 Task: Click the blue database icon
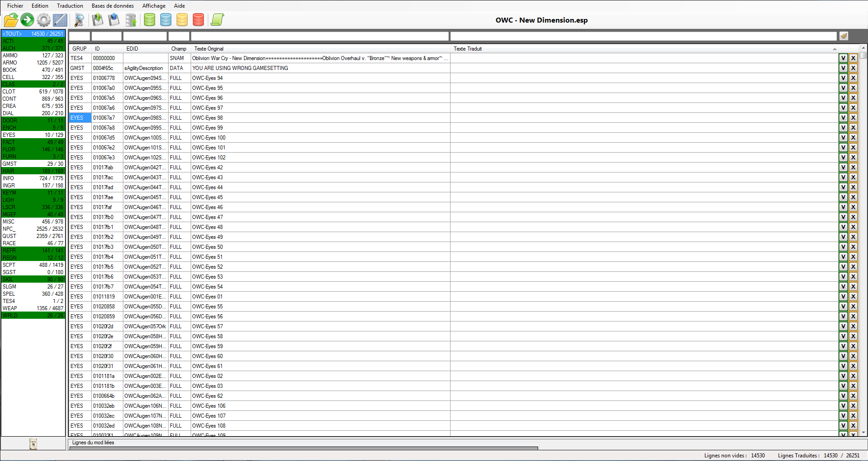pos(166,20)
